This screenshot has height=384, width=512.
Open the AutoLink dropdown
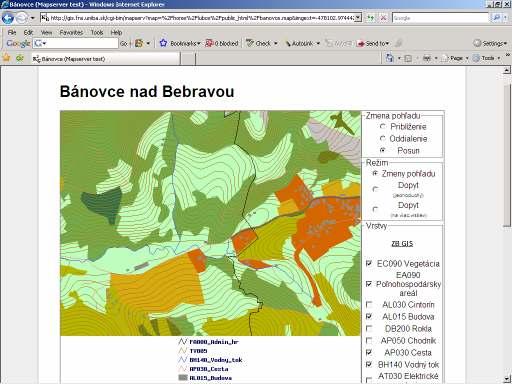coord(302,43)
